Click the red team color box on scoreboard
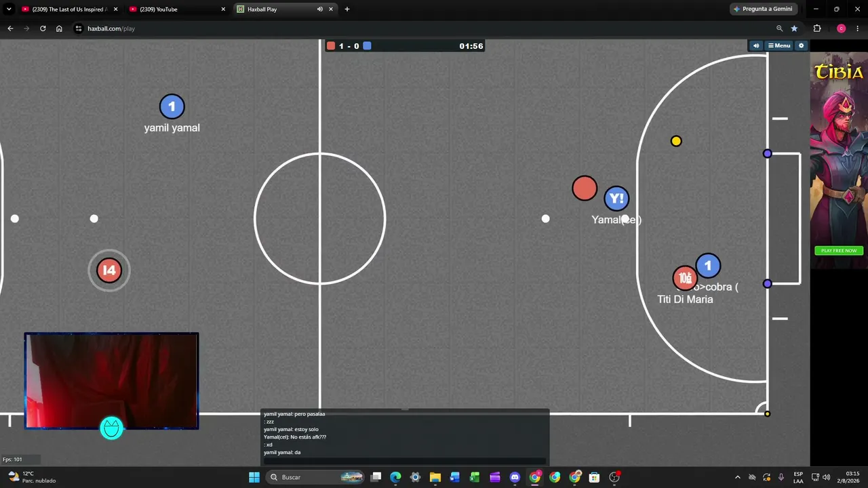This screenshot has width=868, height=488. [331, 46]
